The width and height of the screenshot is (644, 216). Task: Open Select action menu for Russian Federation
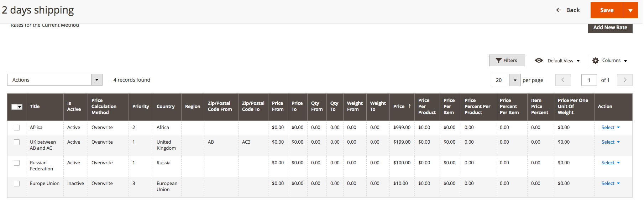pyautogui.click(x=610, y=163)
